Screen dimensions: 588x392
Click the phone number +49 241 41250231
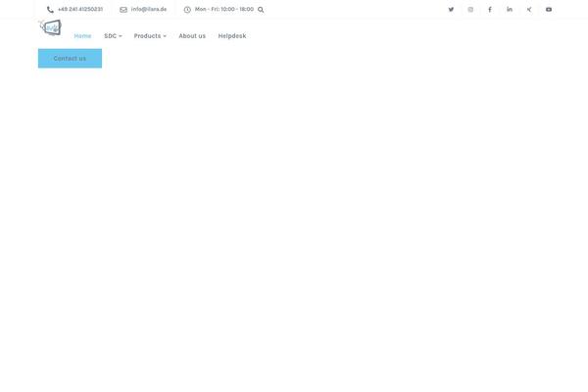click(80, 10)
